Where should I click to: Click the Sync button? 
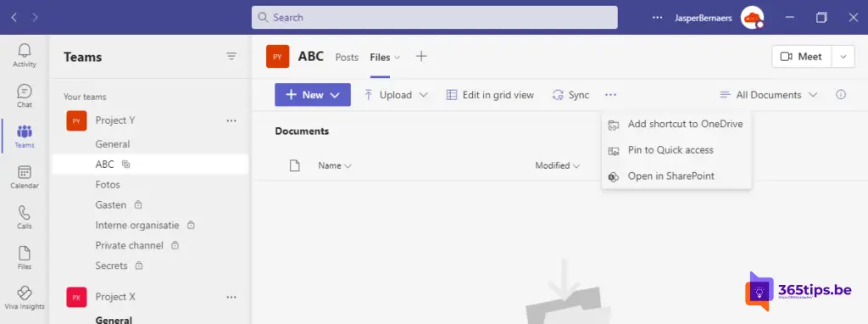(x=570, y=95)
